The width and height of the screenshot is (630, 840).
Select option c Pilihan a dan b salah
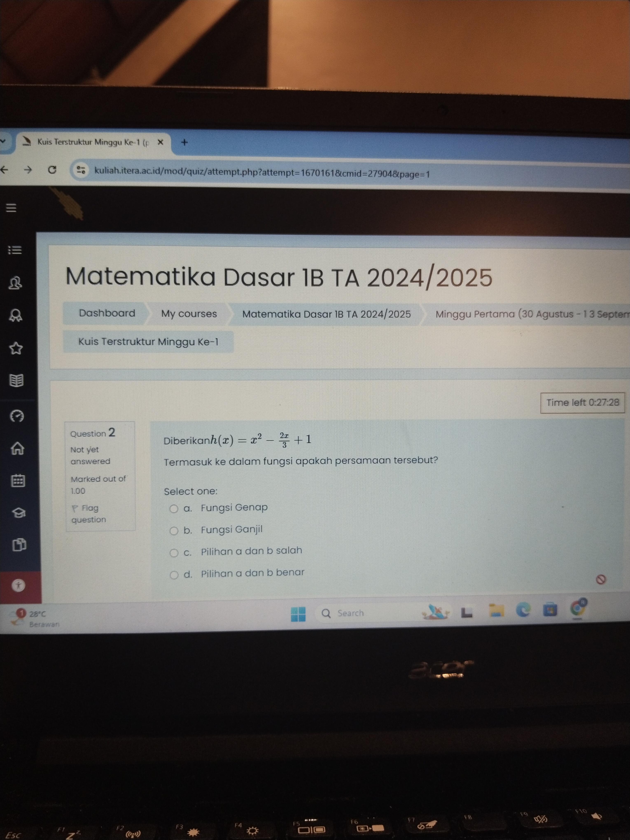(x=174, y=553)
